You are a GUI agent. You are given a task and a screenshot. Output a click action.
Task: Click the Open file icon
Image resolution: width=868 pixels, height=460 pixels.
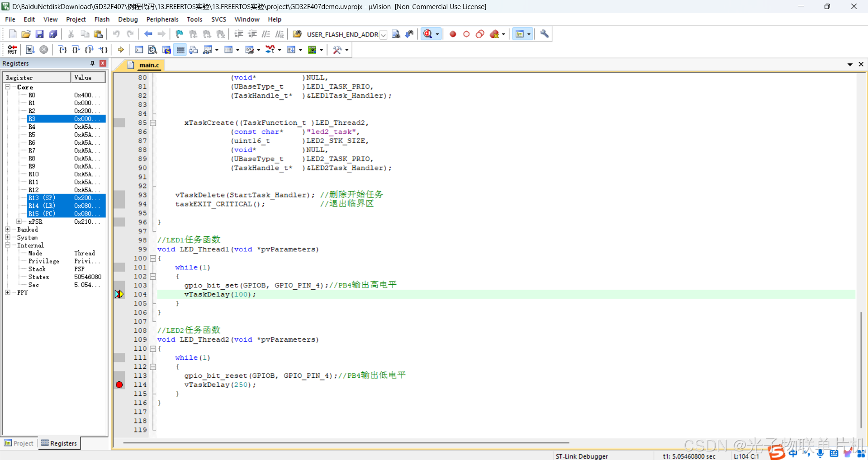coord(26,34)
